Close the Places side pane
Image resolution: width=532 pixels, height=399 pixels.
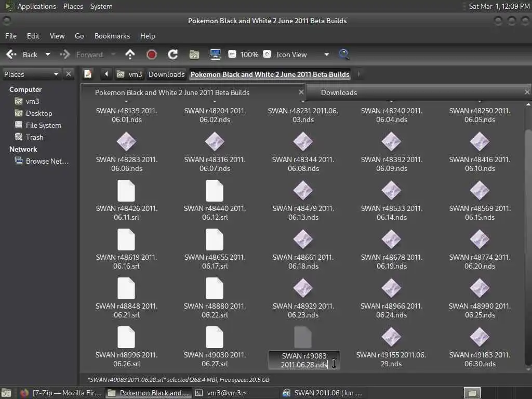69,74
